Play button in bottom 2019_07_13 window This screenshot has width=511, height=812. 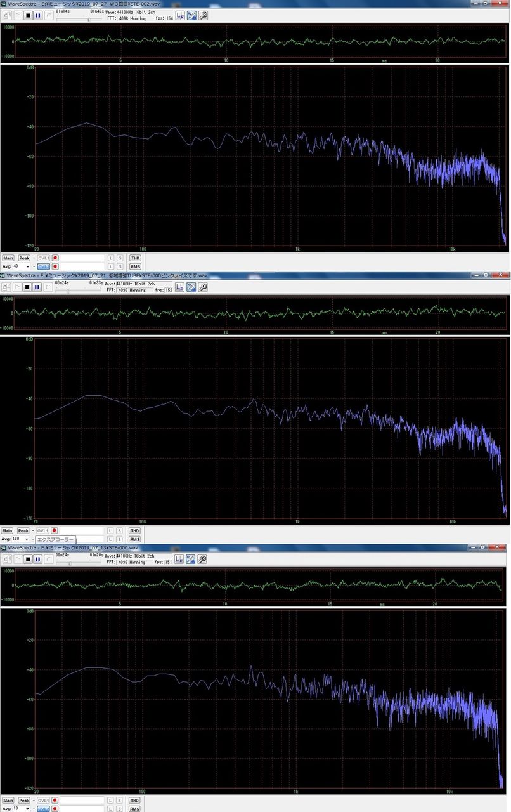pyautogui.click(x=18, y=560)
